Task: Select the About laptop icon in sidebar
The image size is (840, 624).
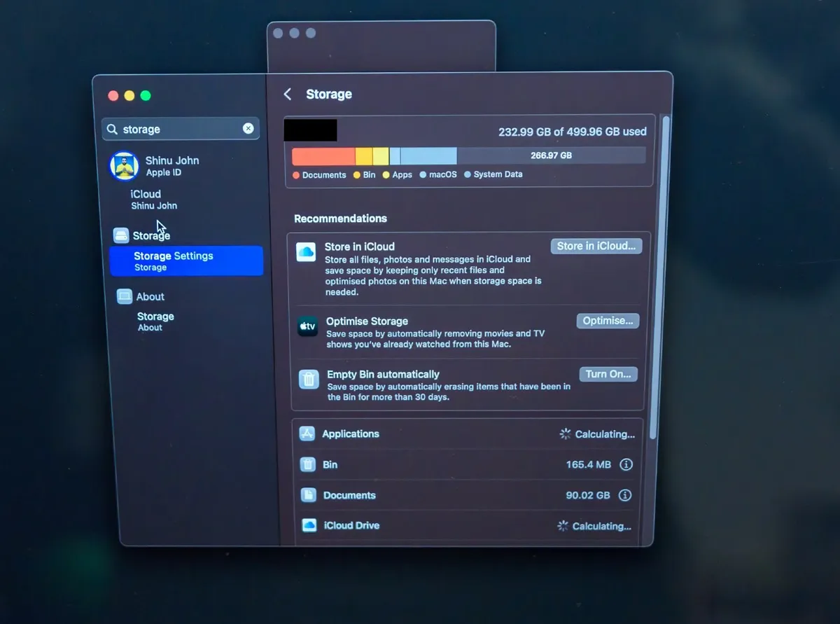Action: click(x=125, y=296)
